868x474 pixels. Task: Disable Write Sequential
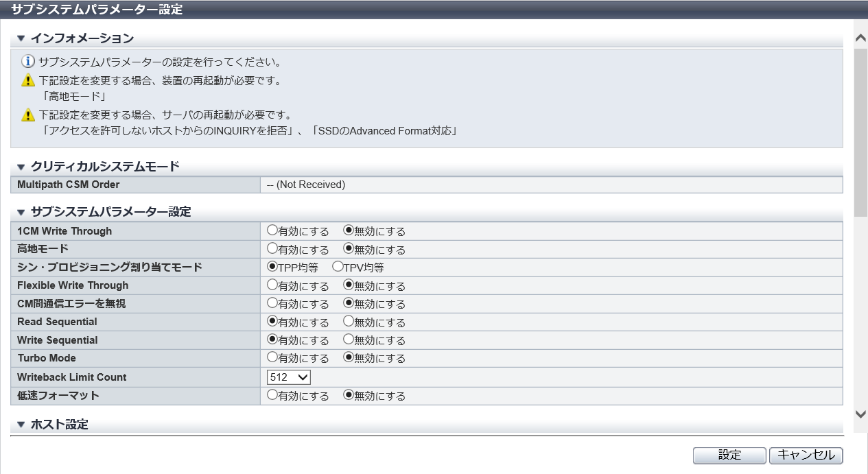[x=349, y=339]
